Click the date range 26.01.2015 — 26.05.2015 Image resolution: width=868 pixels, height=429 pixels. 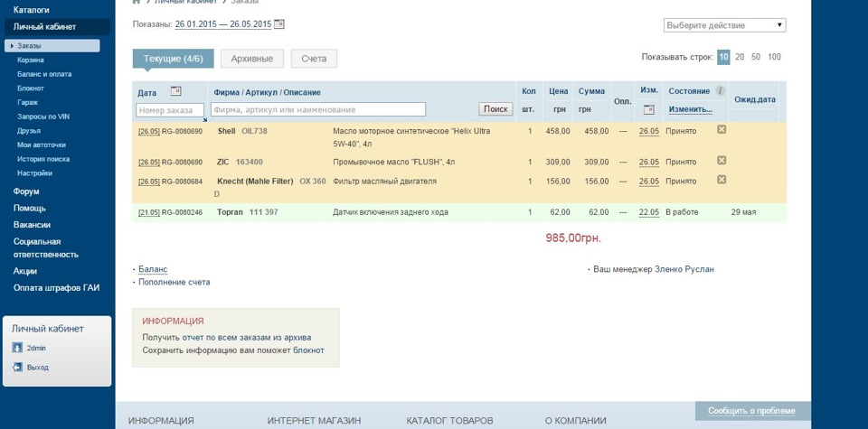tap(223, 24)
